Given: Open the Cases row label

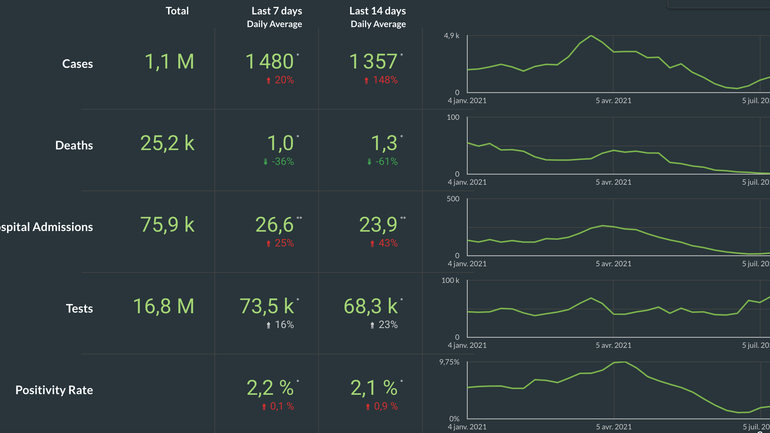Looking at the screenshot, I should (77, 64).
